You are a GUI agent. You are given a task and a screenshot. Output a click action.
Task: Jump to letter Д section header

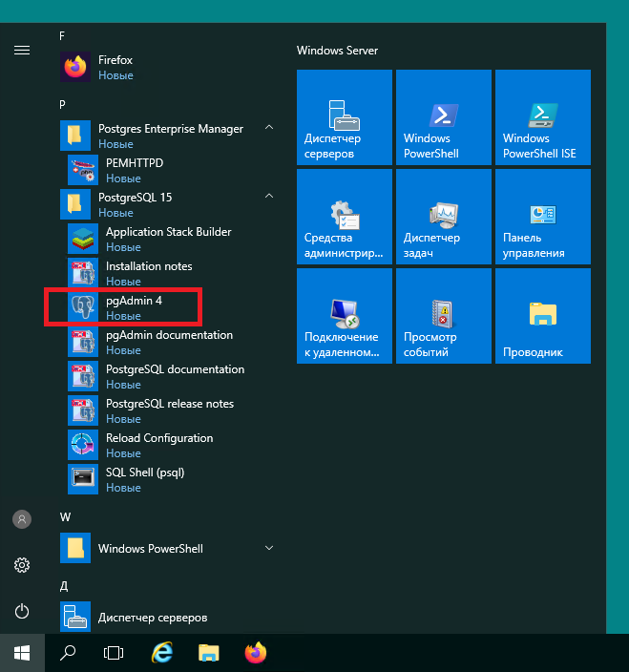[x=64, y=586]
